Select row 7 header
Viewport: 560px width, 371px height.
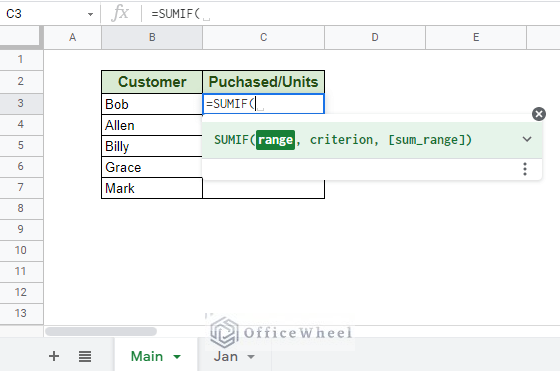[21, 187]
